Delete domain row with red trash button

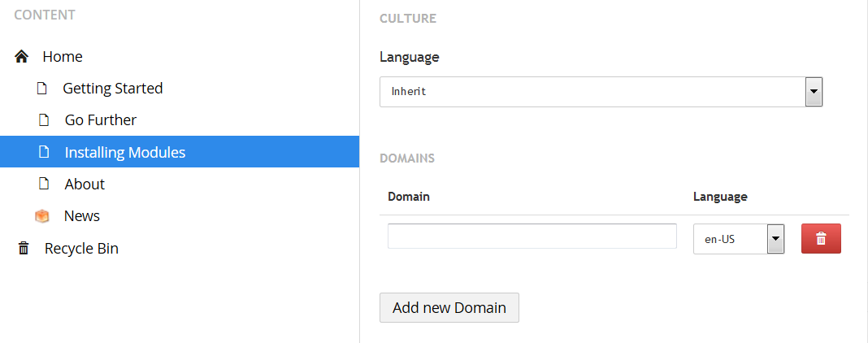point(821,238)
